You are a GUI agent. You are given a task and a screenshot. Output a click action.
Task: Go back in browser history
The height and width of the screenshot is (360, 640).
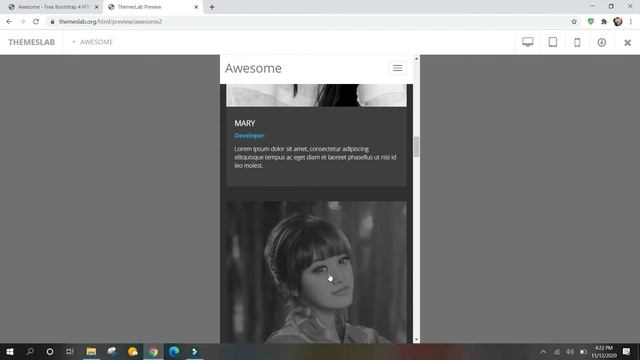9,22
